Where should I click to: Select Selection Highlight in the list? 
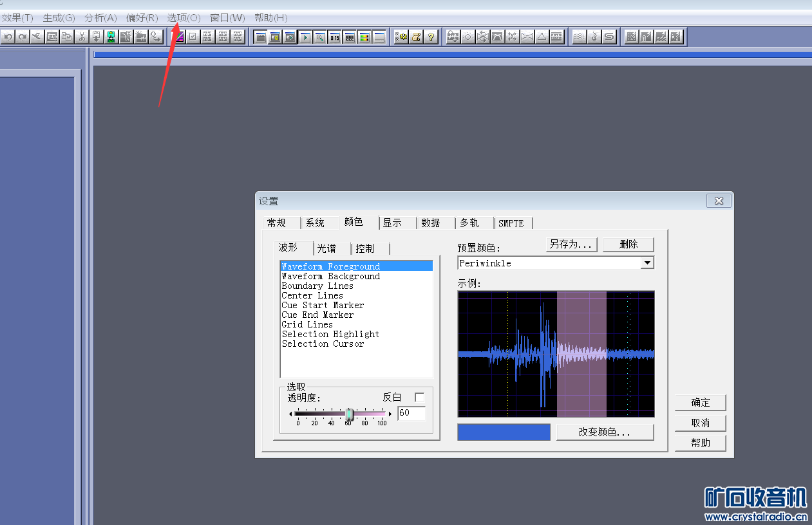(330, 334)
